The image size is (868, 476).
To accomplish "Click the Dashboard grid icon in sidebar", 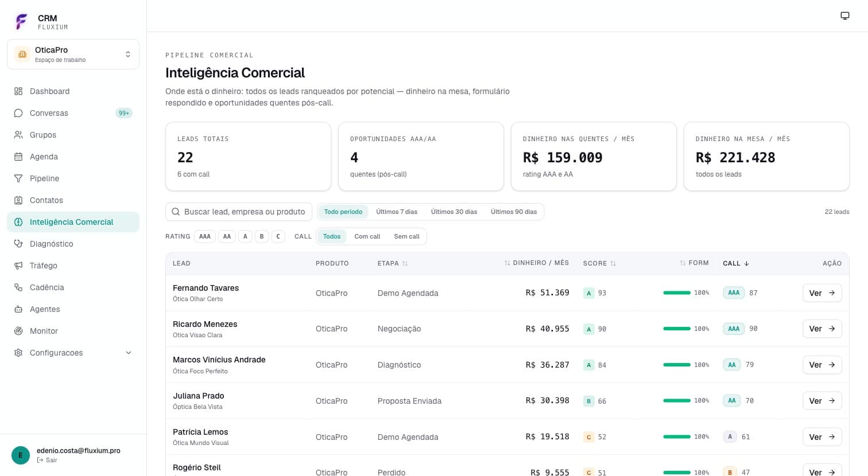I will click(18, 91).
